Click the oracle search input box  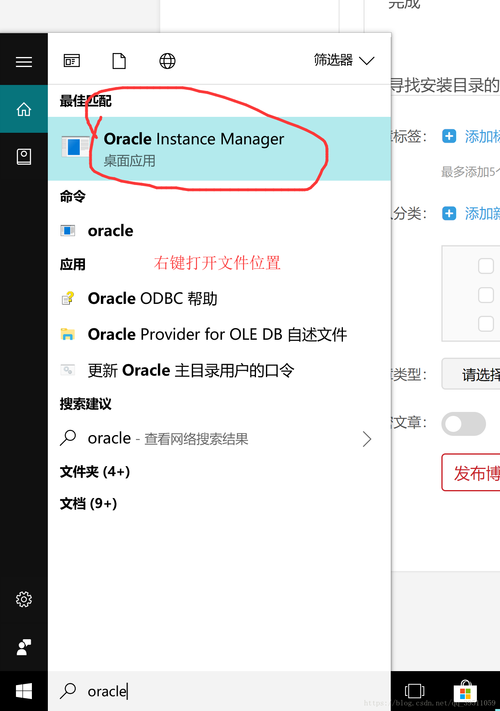pyautogui.click(x=219, y=691)
